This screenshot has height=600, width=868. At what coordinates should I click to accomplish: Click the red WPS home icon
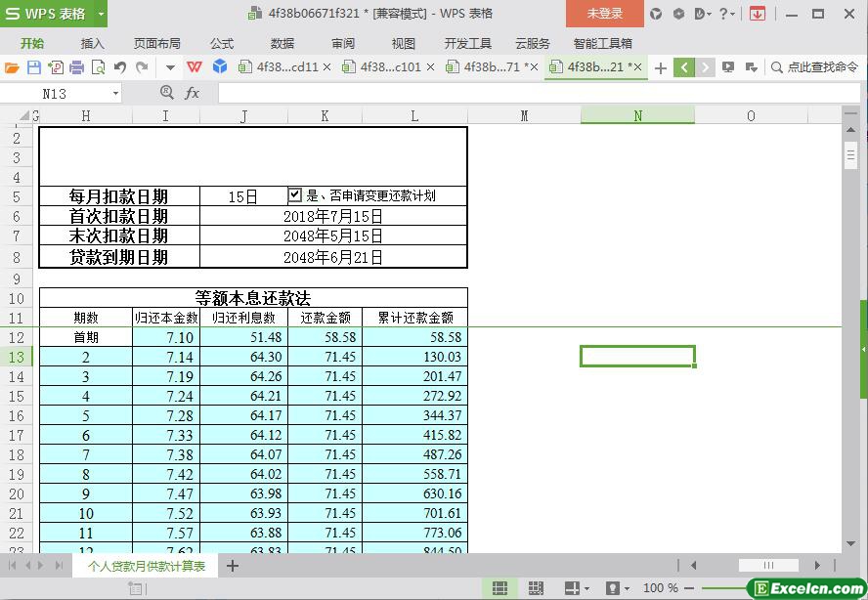195,67
